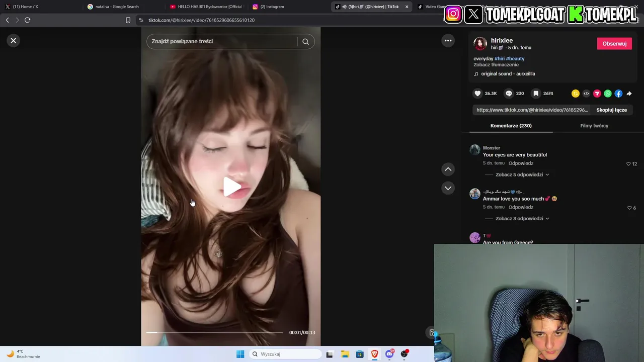644x362 pixels.
Task: Open the three-dot more options menu
Action: [448, 41]
